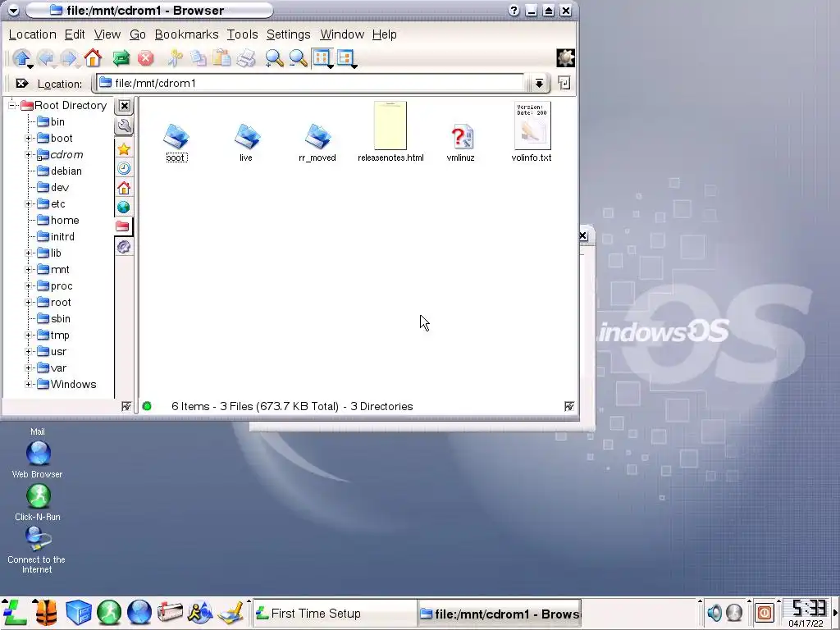This screenshot has height=630, width=840.
Task: Open the Go menu
Action: click(138, 34)
